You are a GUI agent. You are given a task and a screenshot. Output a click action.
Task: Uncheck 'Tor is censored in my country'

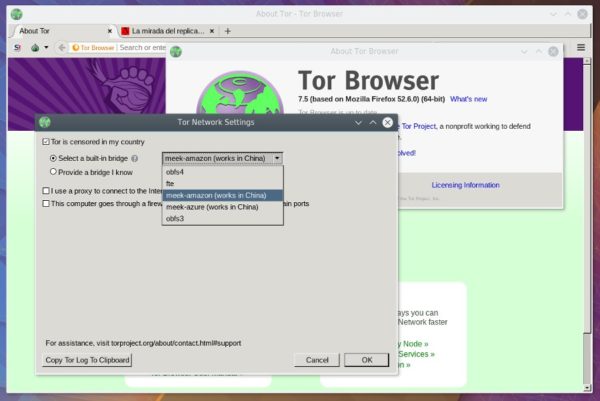click(46, 143)
